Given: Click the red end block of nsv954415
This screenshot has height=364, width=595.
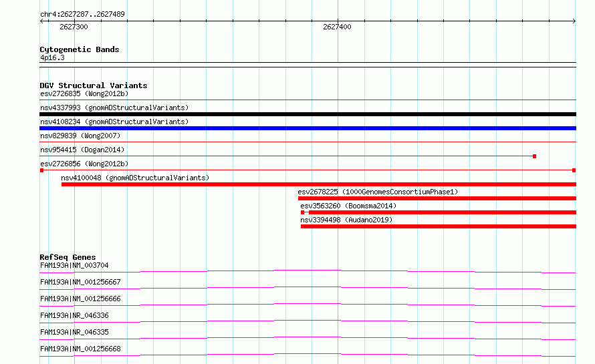Looking at the screenshot, I should coord(534,156).
